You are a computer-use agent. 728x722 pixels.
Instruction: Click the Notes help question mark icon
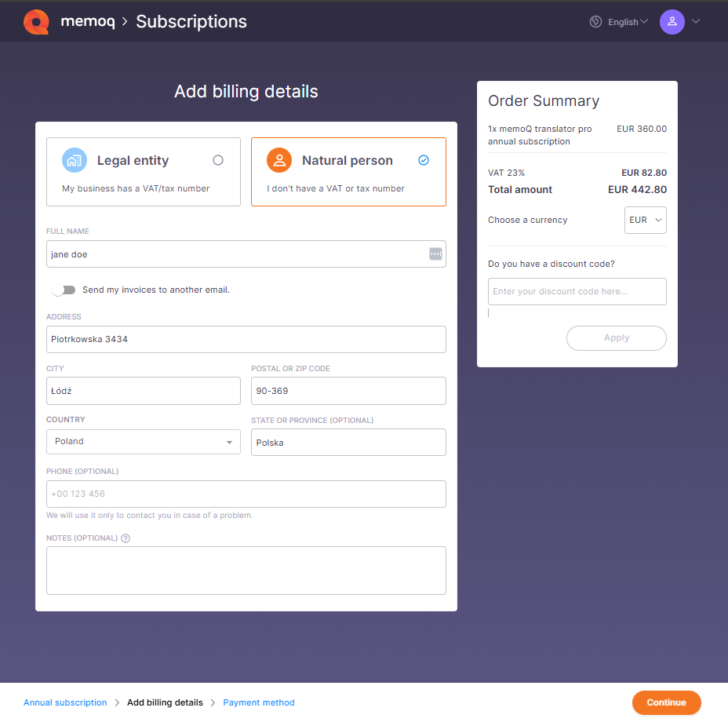click(x=126, y=538)
